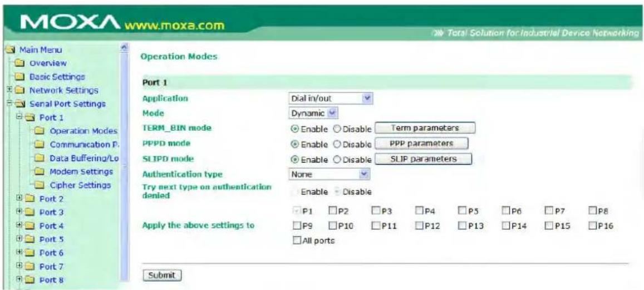The width and height of the screenshot is (644, 290).
Task: Open Modem Settings under Port 1
Action: tap(81, 171)
